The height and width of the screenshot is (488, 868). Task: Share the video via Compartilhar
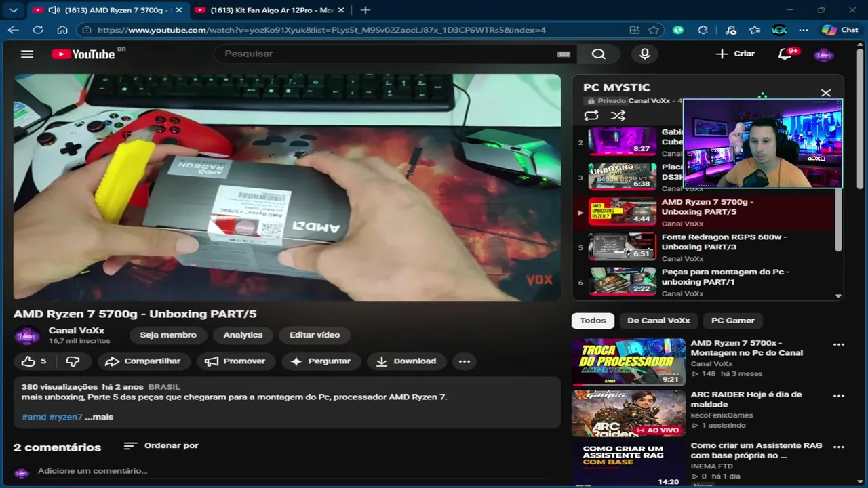tap(144, 361)
